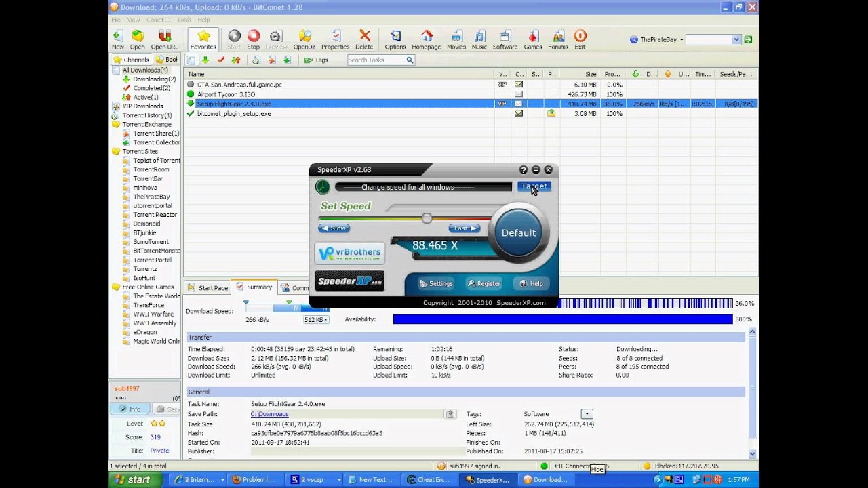This screenshot has width=868, height=488.
Task: Click the Download Speed limit slider bar
Action: [x=287, y=308]
